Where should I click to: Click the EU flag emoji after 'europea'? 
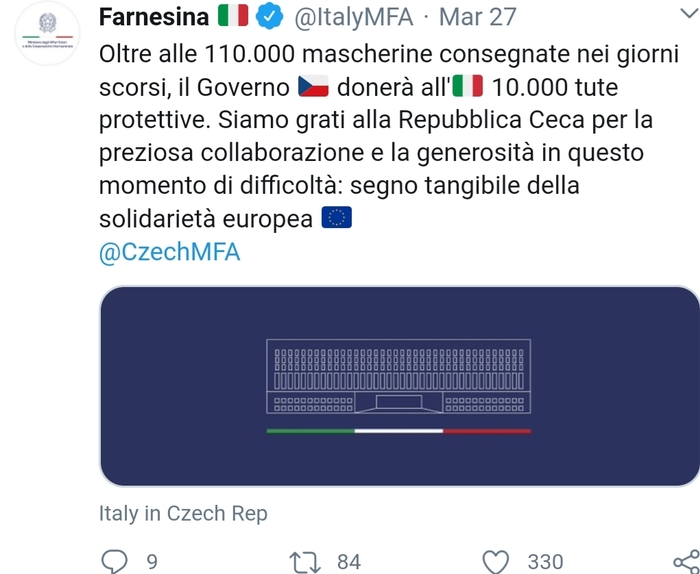click(336, 219)
